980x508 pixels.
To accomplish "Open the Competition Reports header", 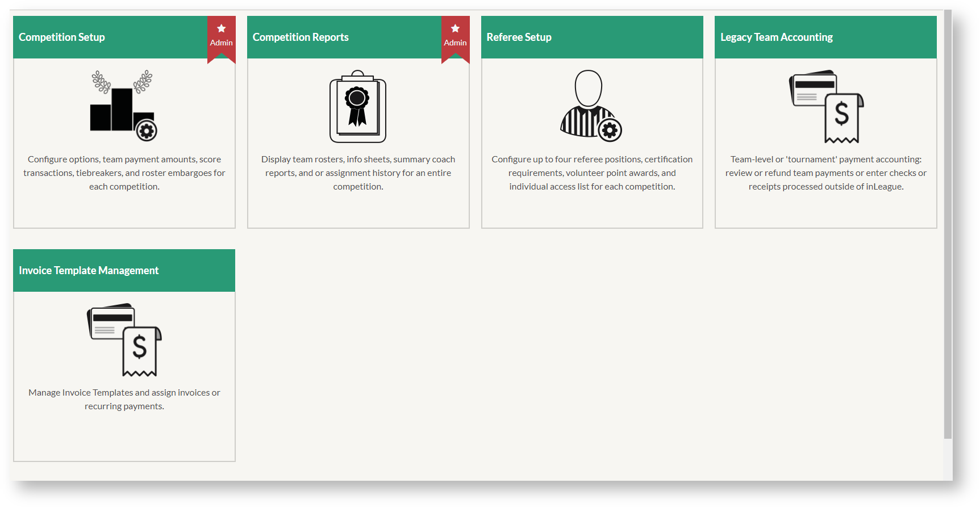I will pyautogui.click(x=358, y=37).
